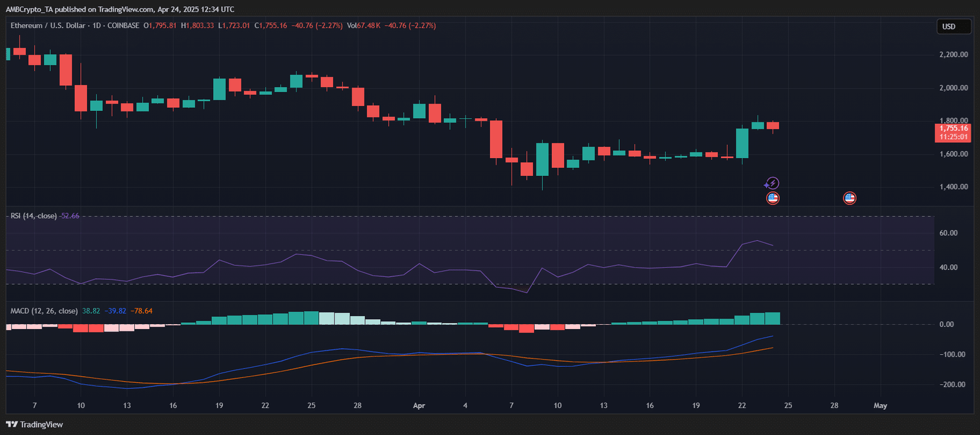Open the USD currency selector
The image size is (980, 435).
[x=954, y=26]
